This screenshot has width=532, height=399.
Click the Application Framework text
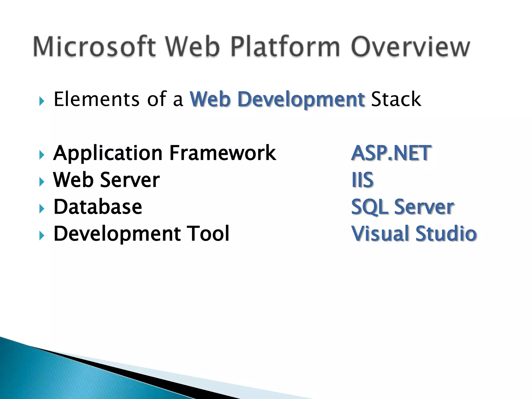165,153
